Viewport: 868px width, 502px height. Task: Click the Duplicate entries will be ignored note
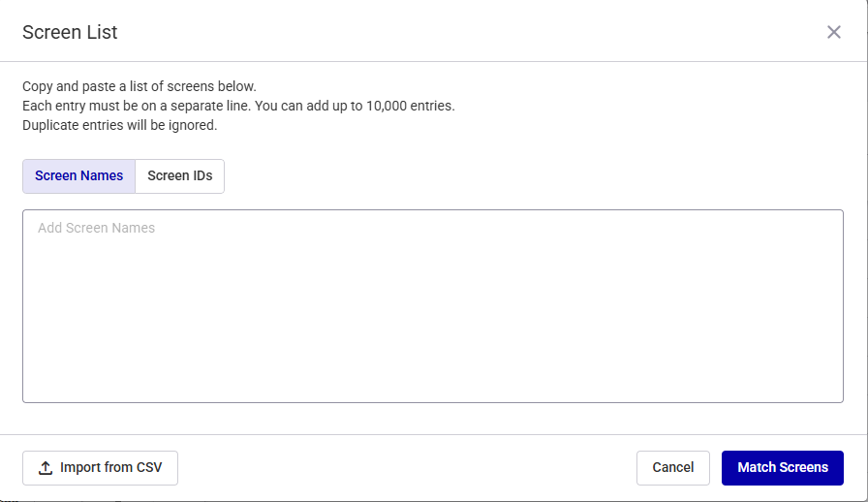(120, 125)
